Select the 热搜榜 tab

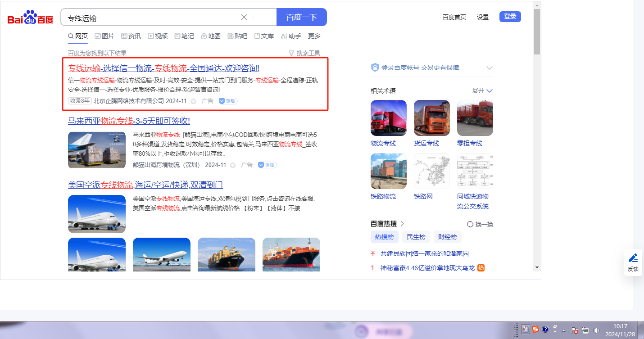[x=385, y=237]
